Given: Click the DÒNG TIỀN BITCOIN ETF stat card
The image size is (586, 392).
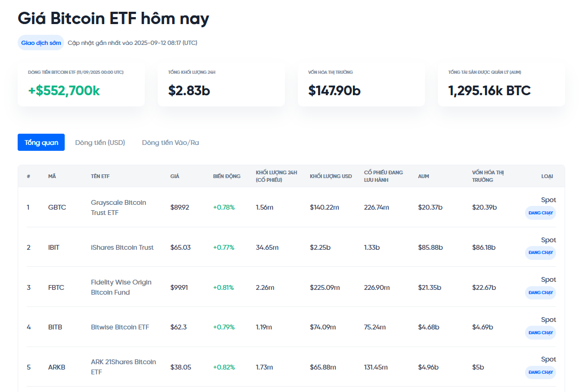Looking at the screenshot, I should point(81,84).
